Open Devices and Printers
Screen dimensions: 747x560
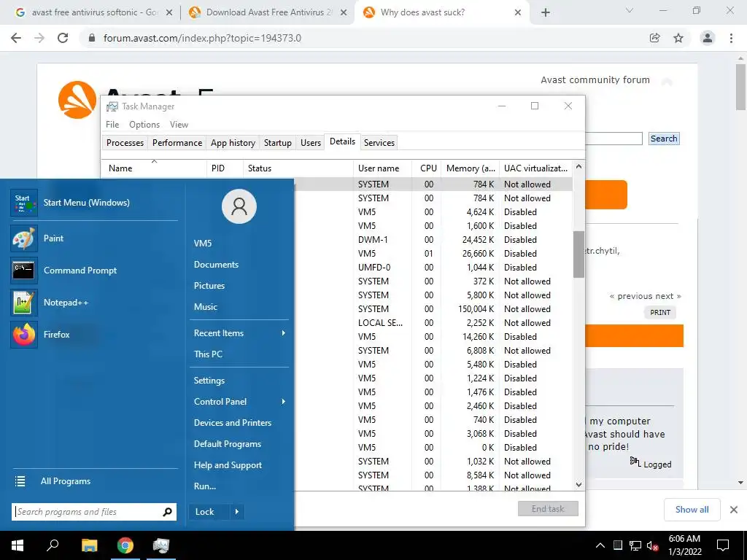tap(233, 423)
